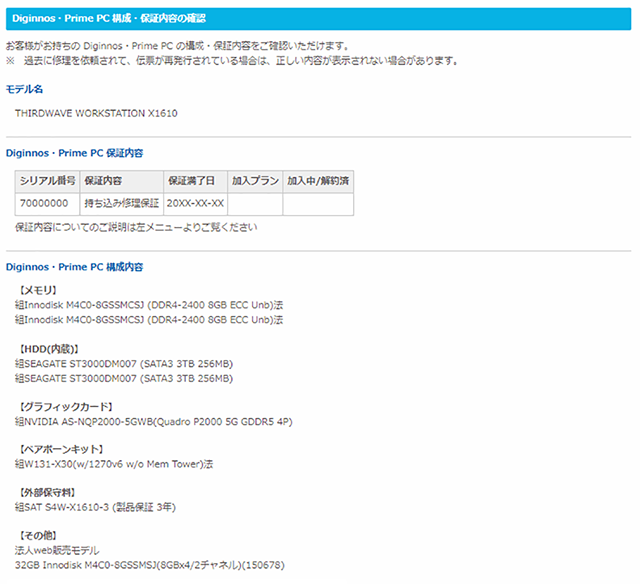This screenshot has width=640, height=584.
Task: Click the '加入中/解約済' column header
Action: coord(318,181)
